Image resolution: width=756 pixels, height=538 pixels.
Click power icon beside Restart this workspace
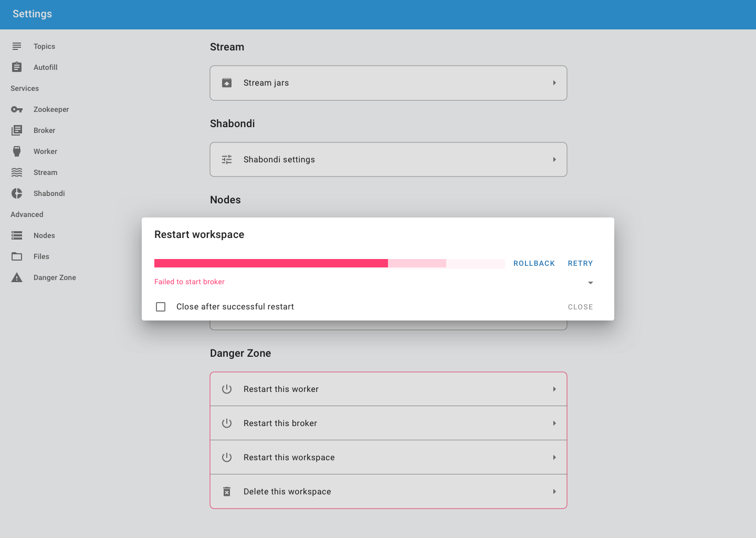[x=227, y=458]
